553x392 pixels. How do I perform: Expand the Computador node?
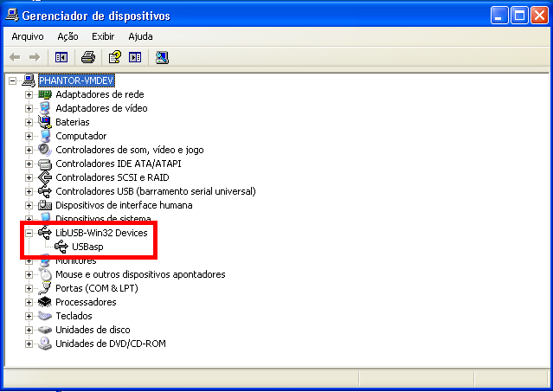click(x=29, y=136)
